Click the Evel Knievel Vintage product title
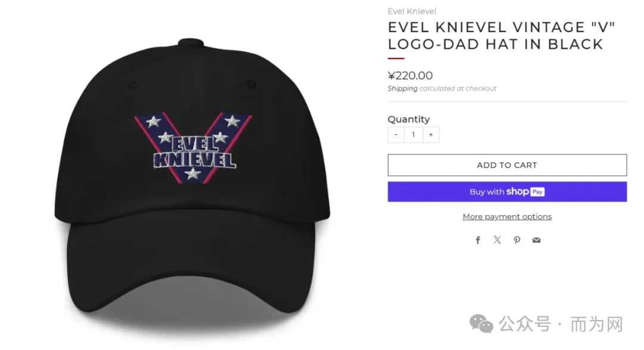 coord(501,36)
